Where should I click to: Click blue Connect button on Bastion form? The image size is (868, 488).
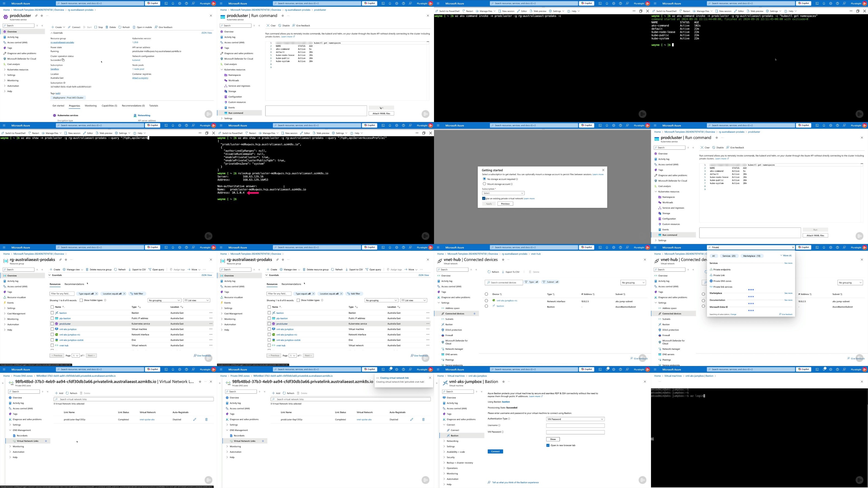495,452
